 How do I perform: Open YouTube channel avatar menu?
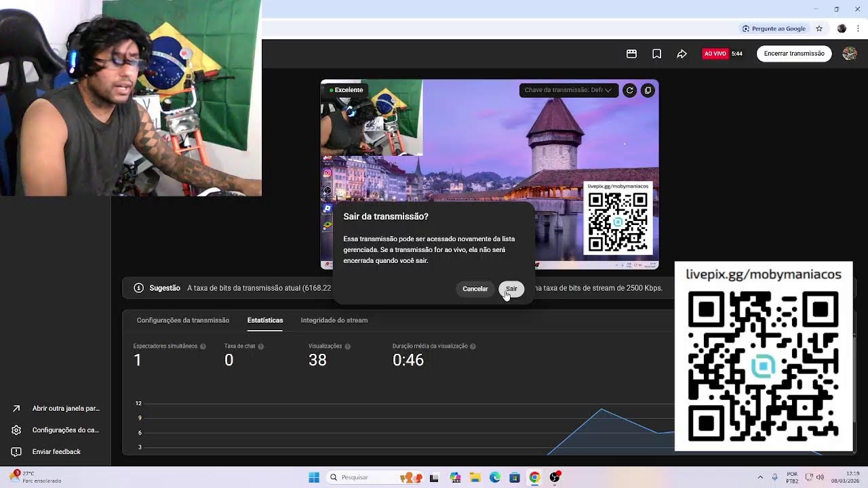pos(849,54)
